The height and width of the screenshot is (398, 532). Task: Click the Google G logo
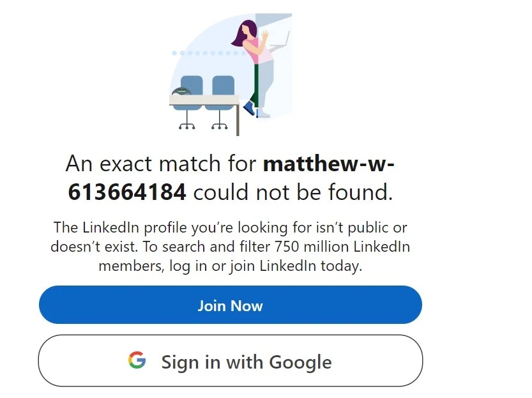click(x=137, y=361)
